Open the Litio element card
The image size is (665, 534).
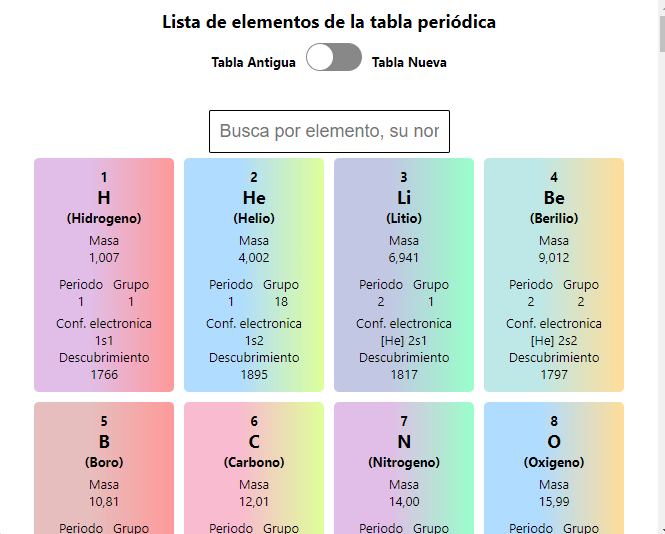404,275
